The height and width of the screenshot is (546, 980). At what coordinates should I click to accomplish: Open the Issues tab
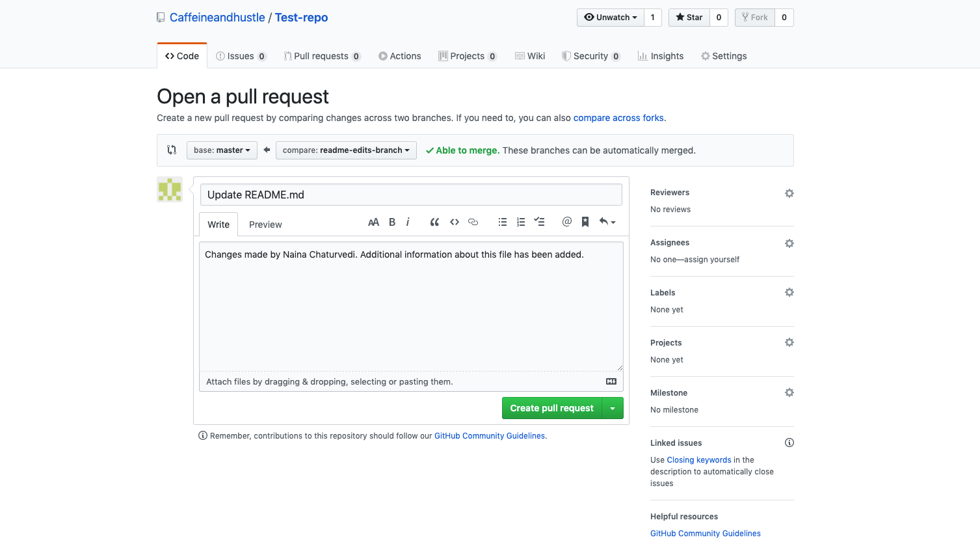click(241, 56)
